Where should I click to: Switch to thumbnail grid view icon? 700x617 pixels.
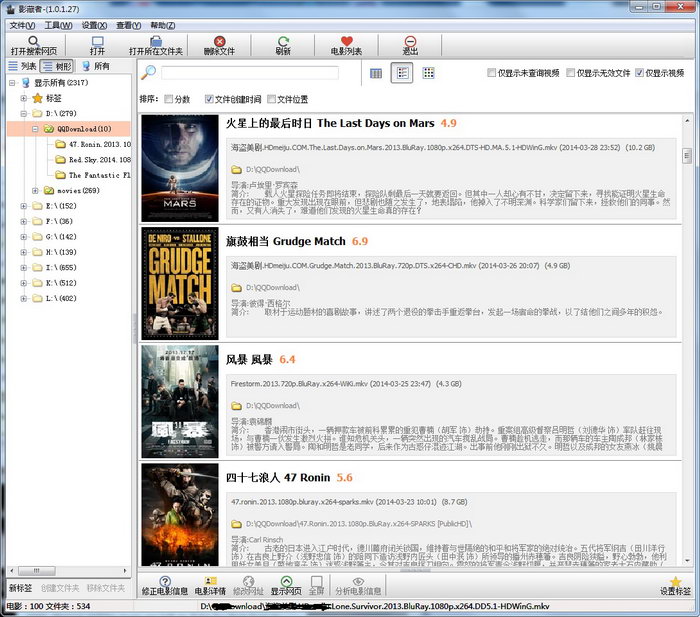(x=428, y=73)
